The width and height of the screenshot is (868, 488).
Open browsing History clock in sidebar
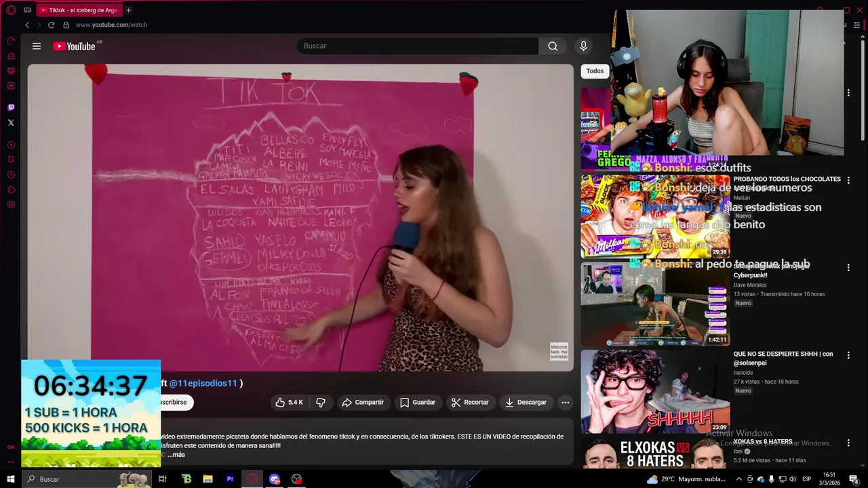[x=11, y=175]
